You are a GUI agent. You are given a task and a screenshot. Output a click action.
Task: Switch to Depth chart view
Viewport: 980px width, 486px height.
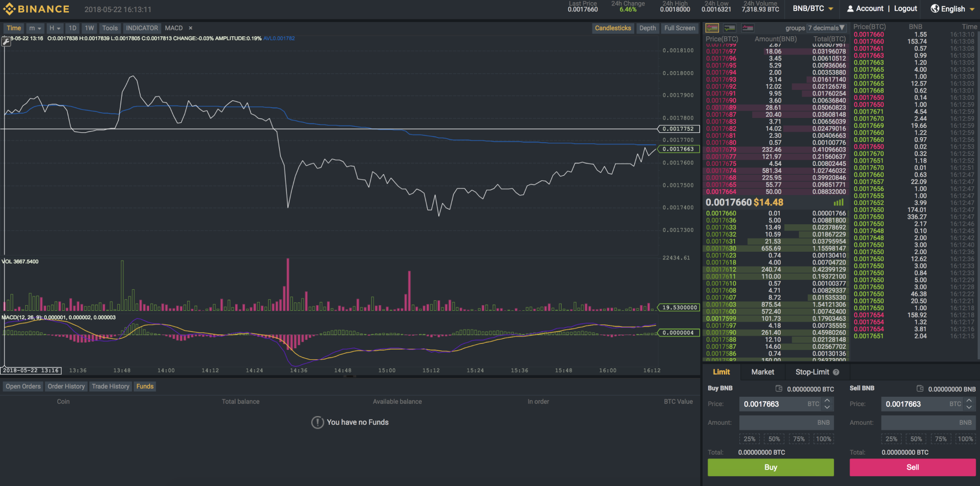click(647, 28)
